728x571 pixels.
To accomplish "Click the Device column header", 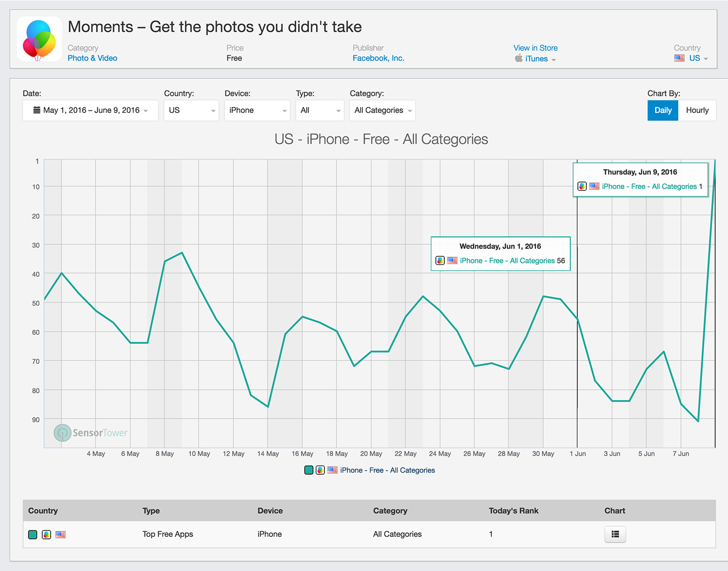I will pos(270,511).
